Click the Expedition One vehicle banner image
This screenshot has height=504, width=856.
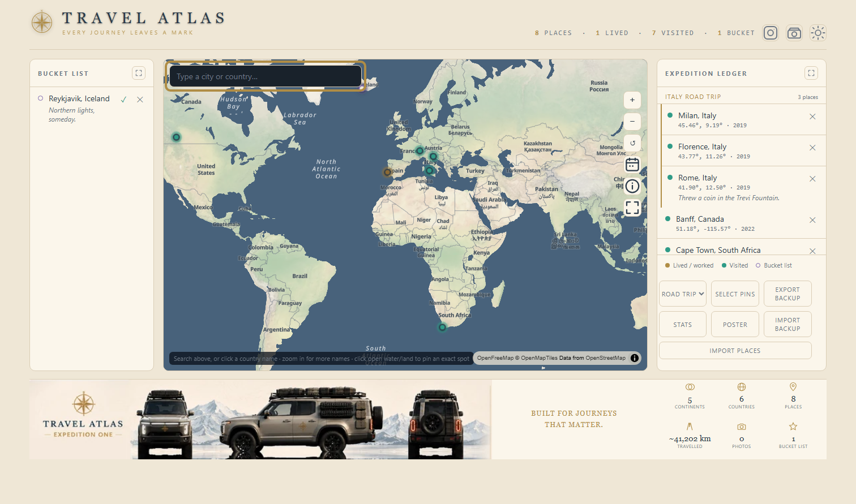pos(260,419)
